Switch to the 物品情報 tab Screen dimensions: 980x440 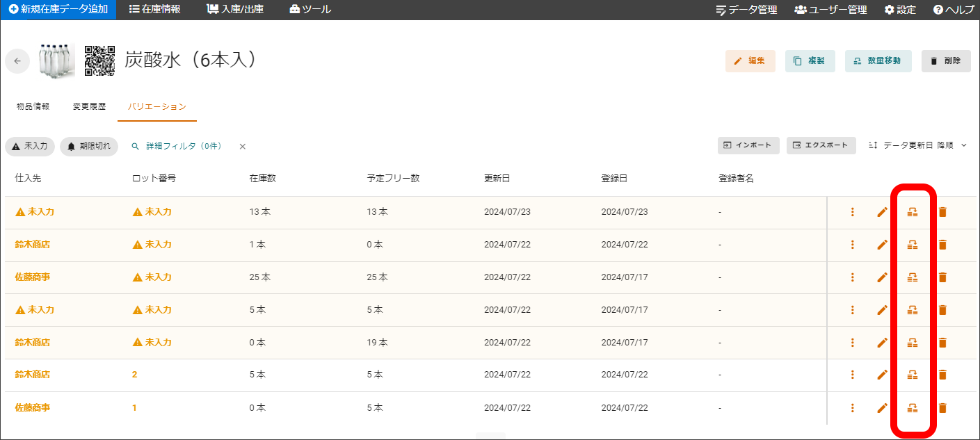click(x=33, y=107)
